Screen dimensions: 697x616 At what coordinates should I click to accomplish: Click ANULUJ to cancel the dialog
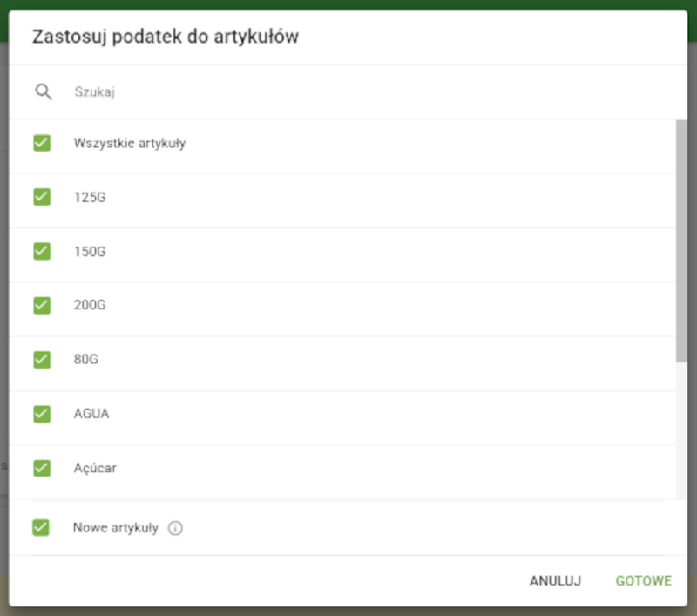coord(555,580)
